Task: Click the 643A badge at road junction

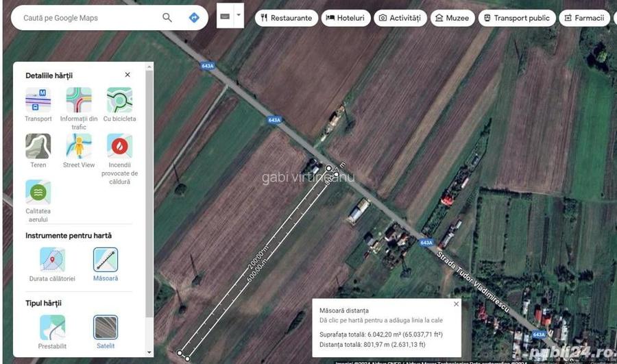Action: pyautogui.click(x=274, y=120)
